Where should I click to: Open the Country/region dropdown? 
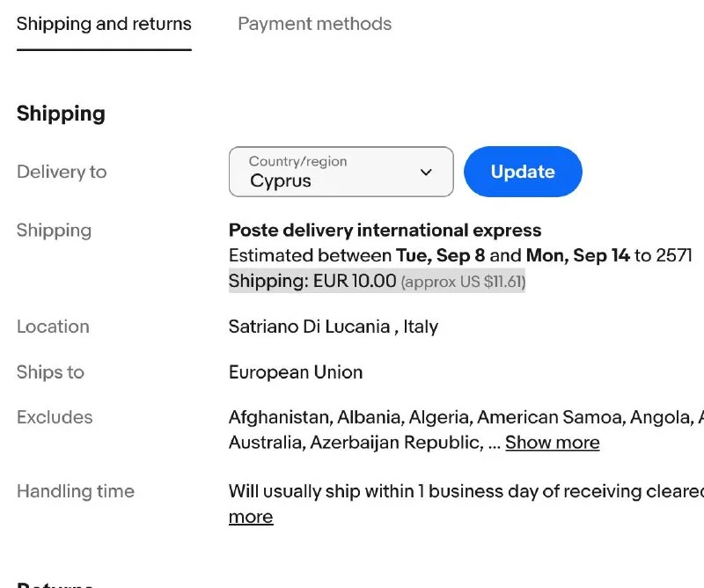point(341,172)
